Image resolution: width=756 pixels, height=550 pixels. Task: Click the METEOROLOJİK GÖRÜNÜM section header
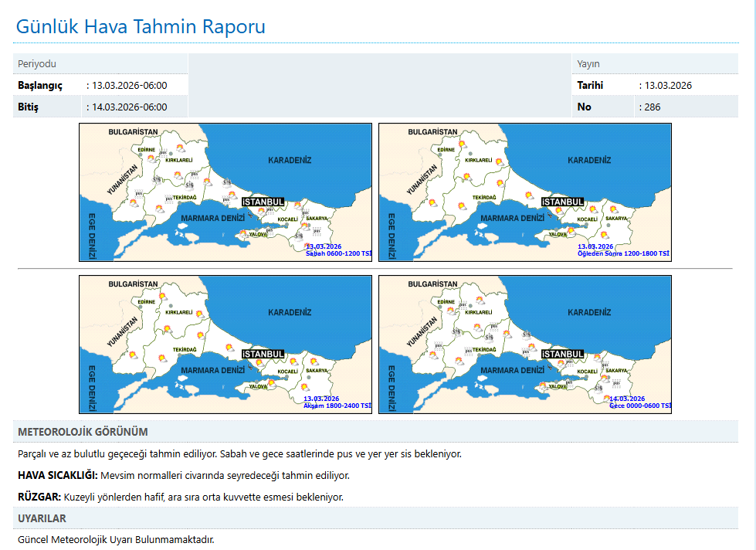[x=83, y=432]
